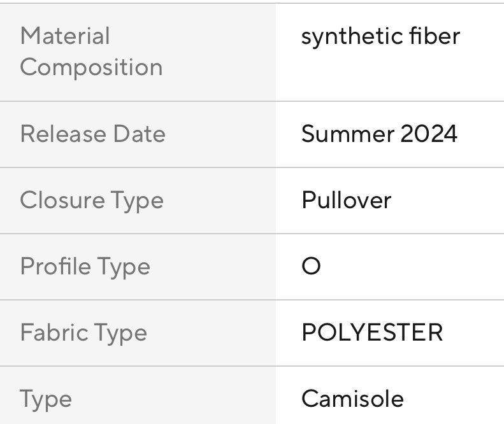Click the word "Composition" in the first label
This screenshot has width=504, height=424.
91,67
